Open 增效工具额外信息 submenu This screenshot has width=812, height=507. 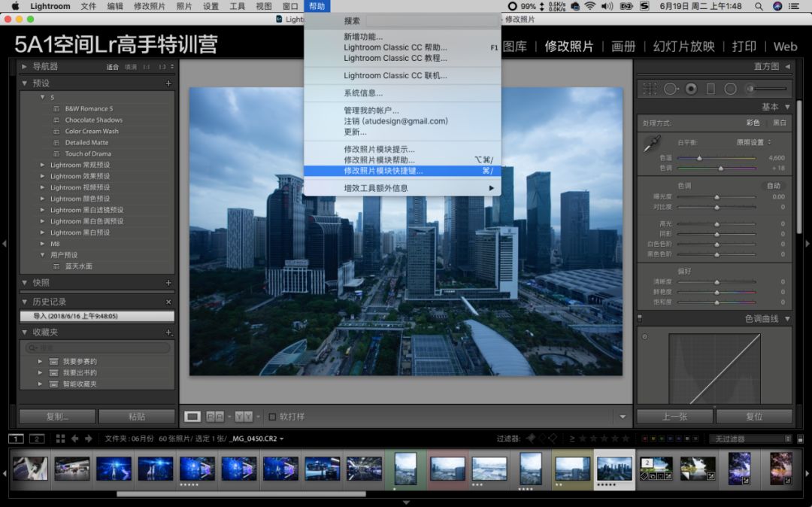tap(402, 188)
